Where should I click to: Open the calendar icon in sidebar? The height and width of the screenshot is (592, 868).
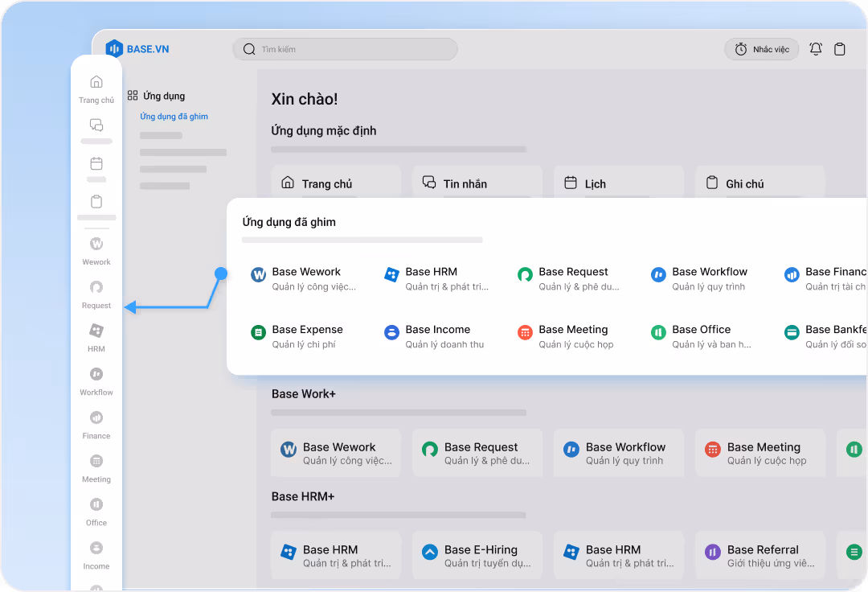pyautogui.click(x=96, y=163)
